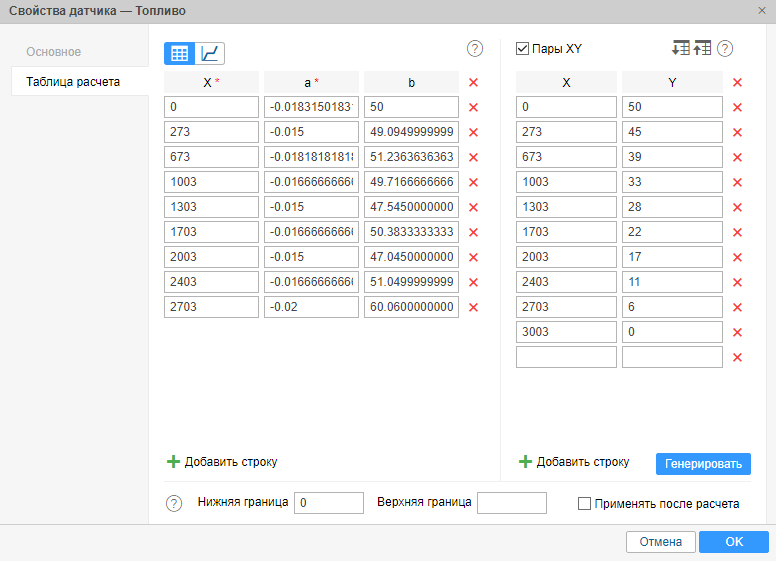Enable Применять после расчета checkbox
Image resolution: width=776 pixels, height=561 pixels.
(x=585, y=504)
